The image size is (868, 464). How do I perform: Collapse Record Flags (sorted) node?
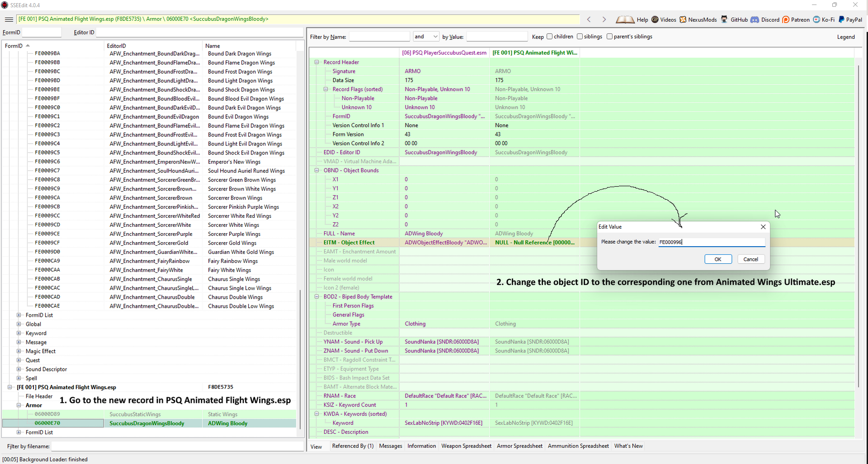click(325, 89)
